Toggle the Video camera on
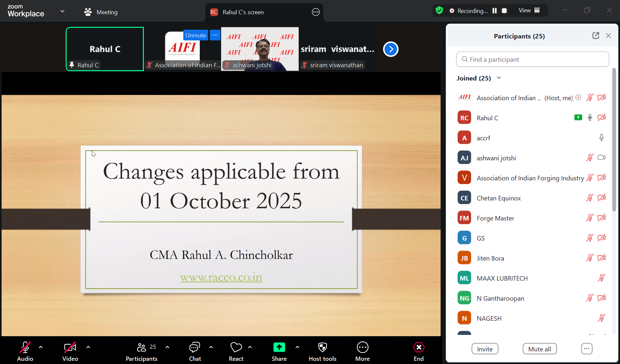Image resolution: width=620 pixels, height=364 pixels. pos(70,348)
